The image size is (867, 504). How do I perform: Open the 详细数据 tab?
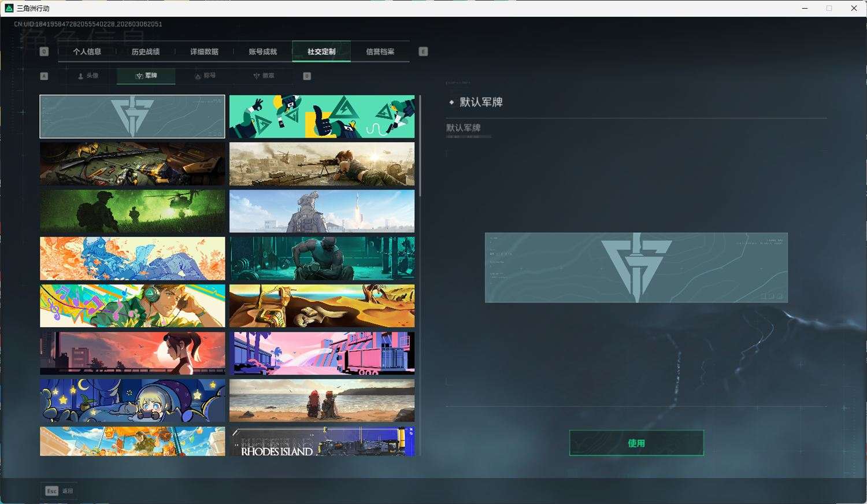[205, 51]
